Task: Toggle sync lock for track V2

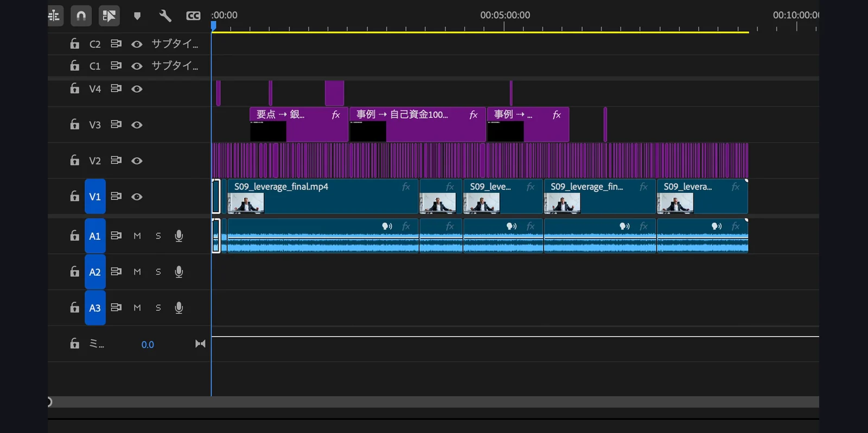Action: point(116,160)
